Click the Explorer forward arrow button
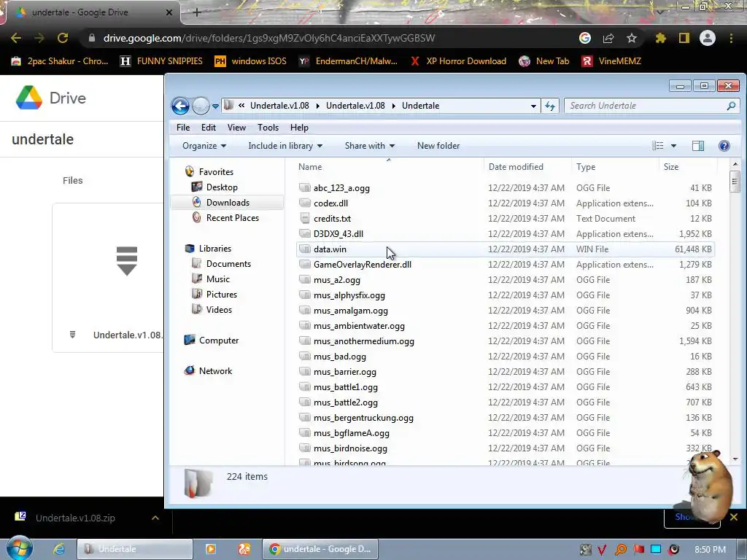This screenshot has height=560, width=747. (201, 106)
